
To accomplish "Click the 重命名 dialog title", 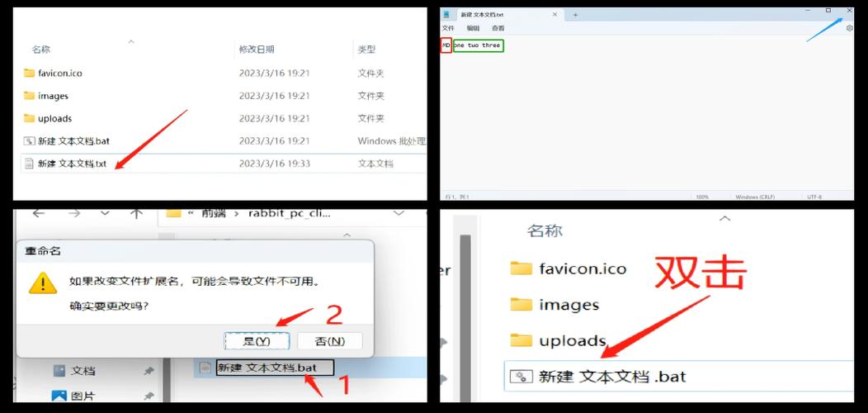I will point(43,251).
